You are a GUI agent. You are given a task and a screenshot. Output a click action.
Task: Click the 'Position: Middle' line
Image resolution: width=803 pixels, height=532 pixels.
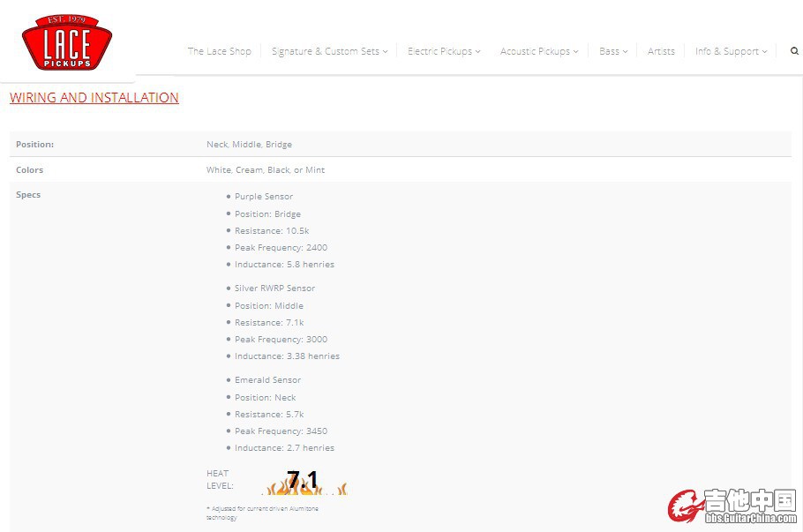click(269, 305)
